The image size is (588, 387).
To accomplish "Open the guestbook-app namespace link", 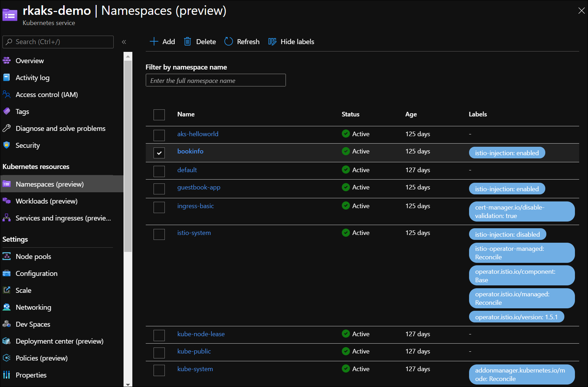I will pyautogui.click(x=198, y=187).
